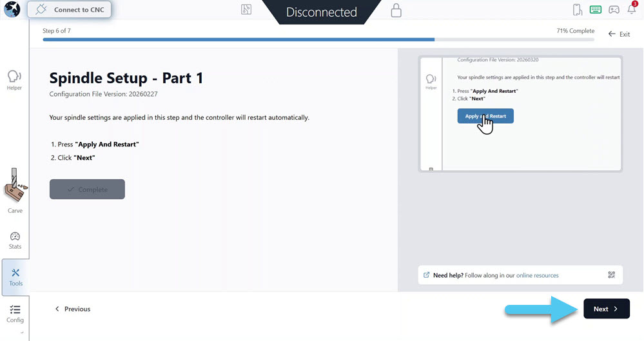Viewport: 644px width, 341px height.
Task: Switch to the Config tab
Action: tap(15, 313)
